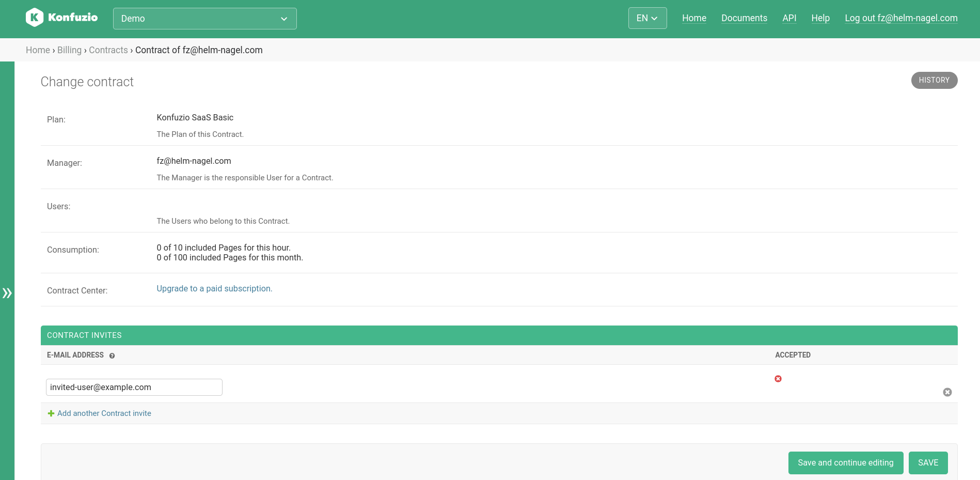Click the fz@helm-nagel.com manager value
Viewport: 980px width, 480px height.
[194, 161]
